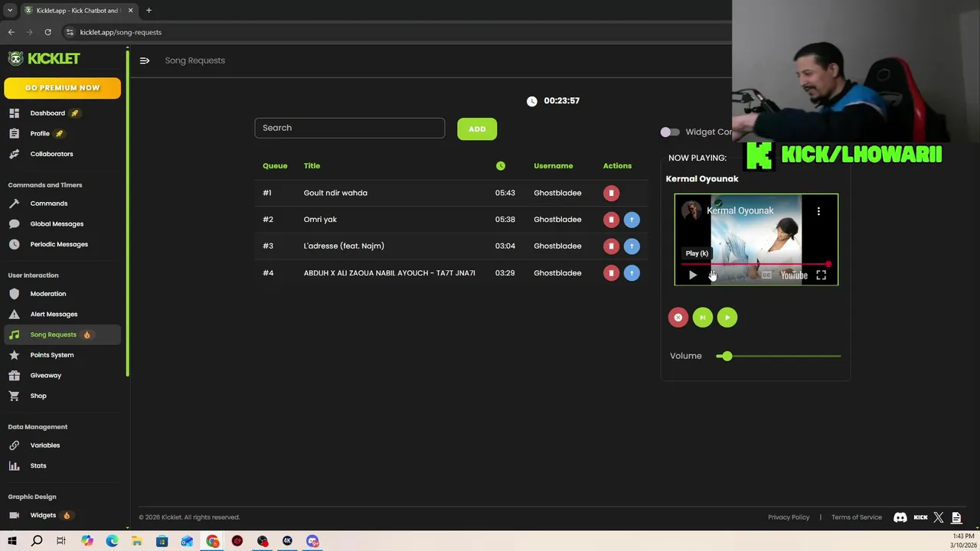Open the Commands page
The width and height of the screenshot is (980, 551).
coord(49,204)
